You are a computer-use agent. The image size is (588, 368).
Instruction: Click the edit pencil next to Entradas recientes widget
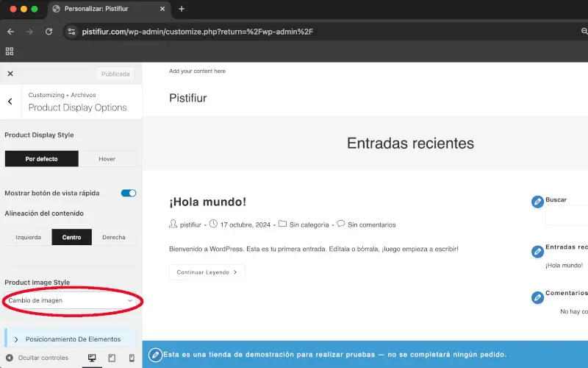[537, 251]
